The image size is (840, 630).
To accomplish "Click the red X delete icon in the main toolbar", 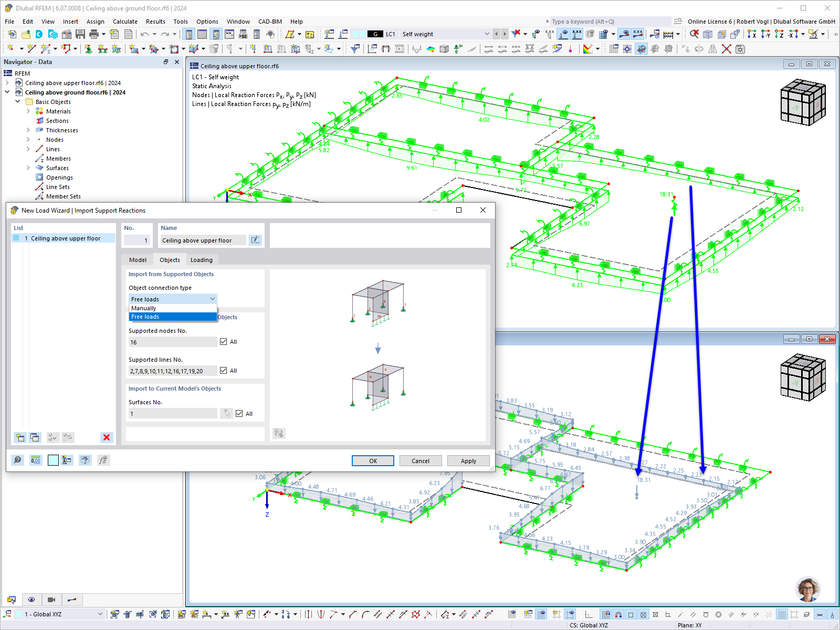I will 727,49.
